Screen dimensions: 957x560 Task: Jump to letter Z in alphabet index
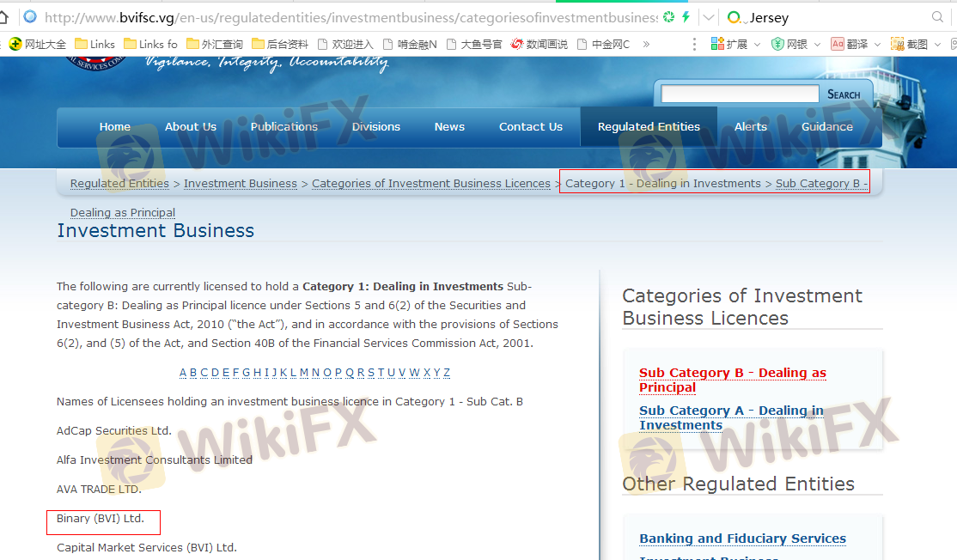tap(447, 373)
